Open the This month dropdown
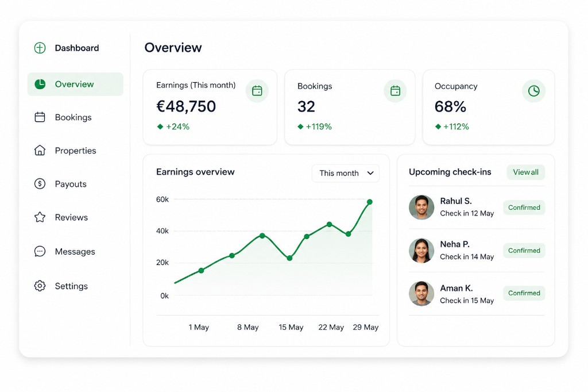 (x=345, y=173)
